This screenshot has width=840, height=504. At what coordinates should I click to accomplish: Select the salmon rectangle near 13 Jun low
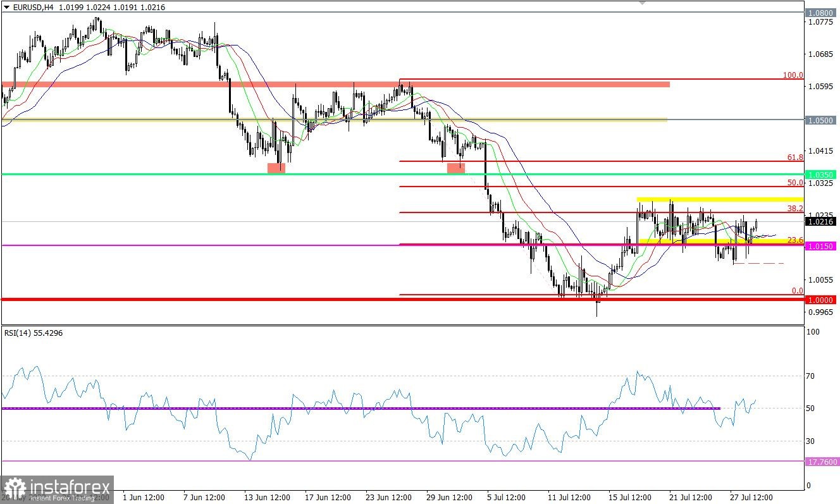point(276,168)
